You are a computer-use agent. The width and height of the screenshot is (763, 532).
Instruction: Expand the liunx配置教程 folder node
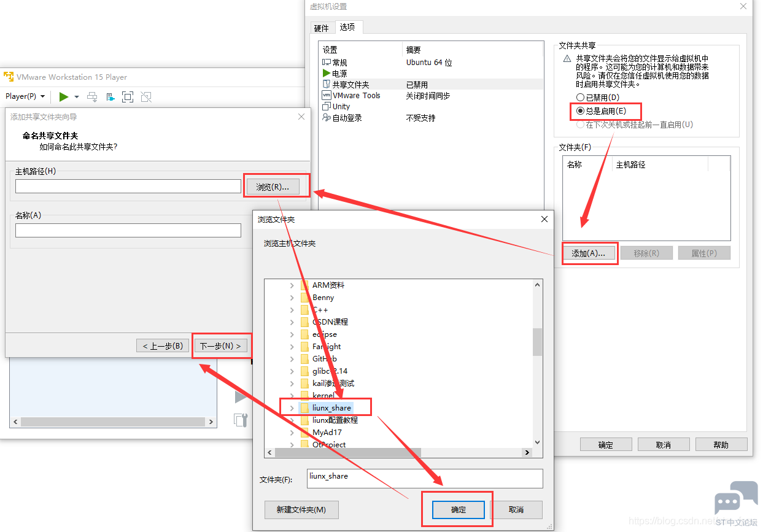(292, 420)
